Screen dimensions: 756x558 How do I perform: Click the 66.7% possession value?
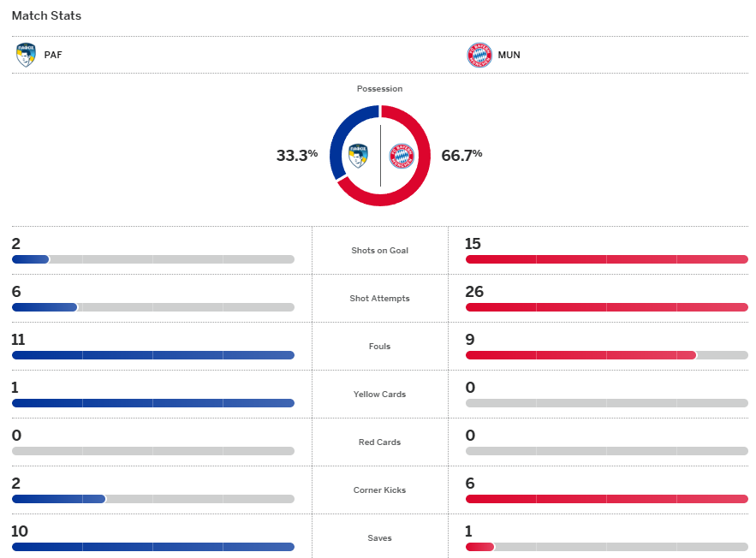point(461,155)
